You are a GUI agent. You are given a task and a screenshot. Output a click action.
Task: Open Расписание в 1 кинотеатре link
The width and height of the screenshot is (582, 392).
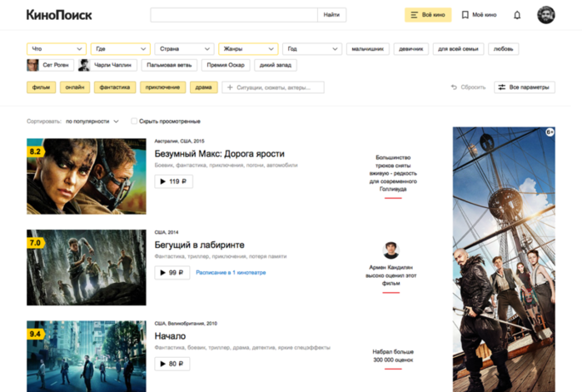point(231,273)
